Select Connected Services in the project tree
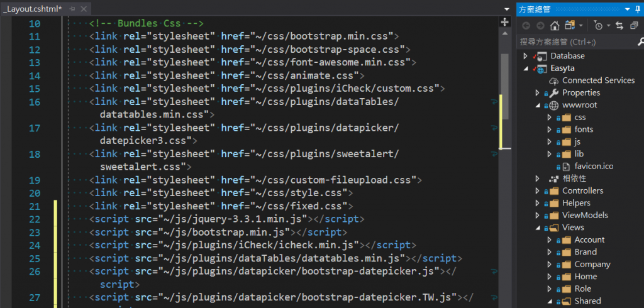The image size is (644, 308). (x=598, y=80)
